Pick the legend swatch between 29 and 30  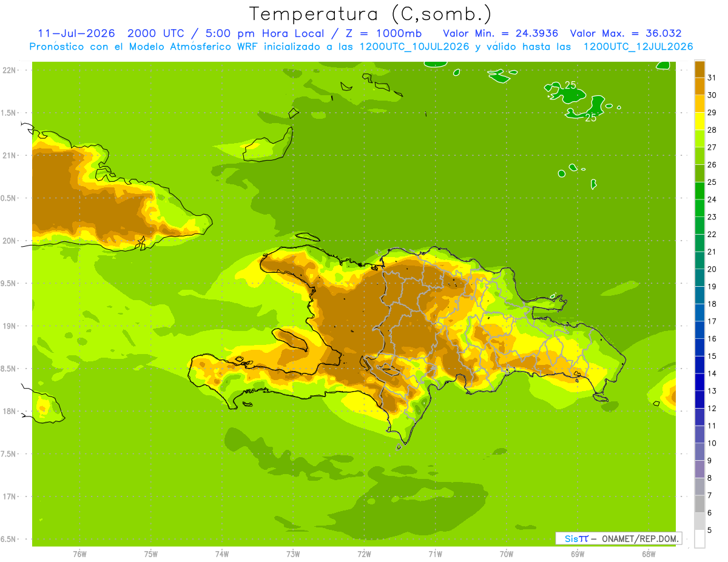tap(699, 104)
